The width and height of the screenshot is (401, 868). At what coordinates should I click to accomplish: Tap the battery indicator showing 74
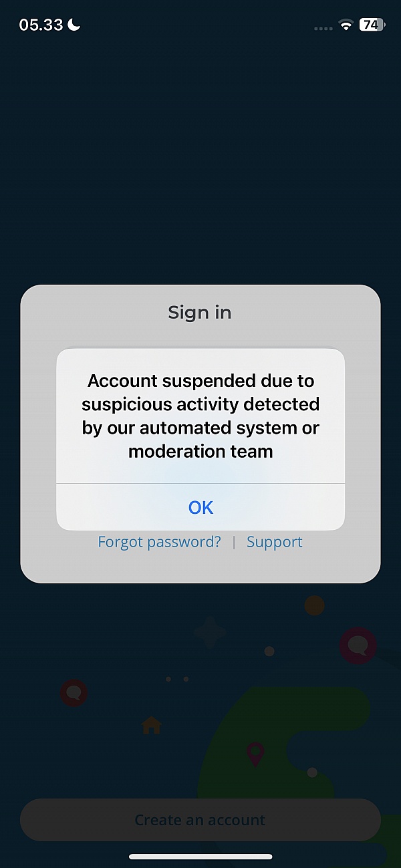(x=372, y=25)
